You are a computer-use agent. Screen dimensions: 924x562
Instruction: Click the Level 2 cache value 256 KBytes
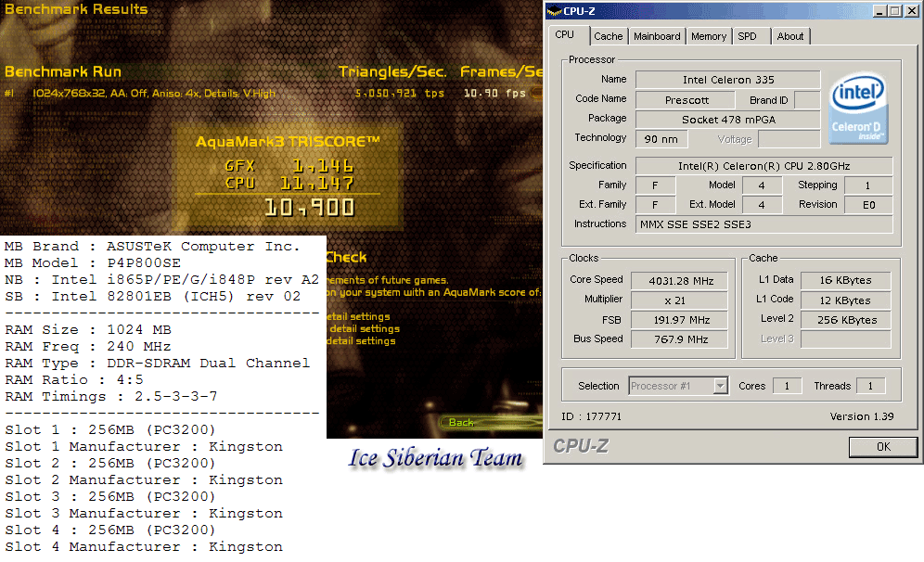point(846,320)
